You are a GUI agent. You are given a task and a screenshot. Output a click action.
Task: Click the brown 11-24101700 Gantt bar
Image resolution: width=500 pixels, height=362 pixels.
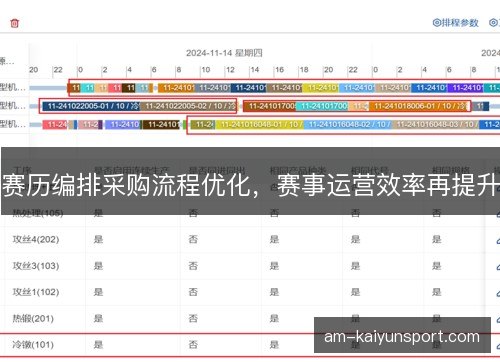coord(270,106)
